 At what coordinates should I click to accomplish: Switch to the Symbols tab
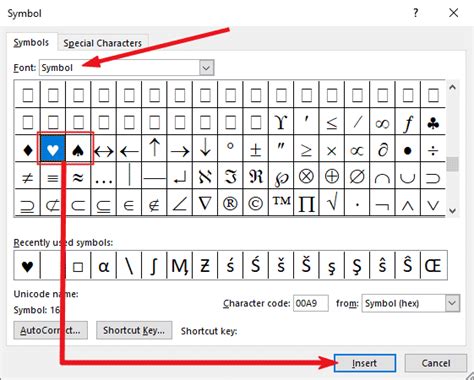point(31,42)
